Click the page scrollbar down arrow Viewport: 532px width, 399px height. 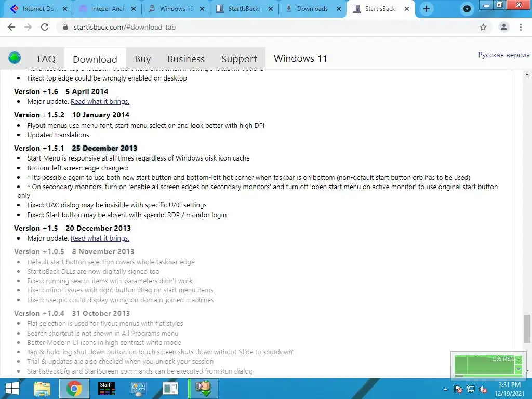pos(527,371)
